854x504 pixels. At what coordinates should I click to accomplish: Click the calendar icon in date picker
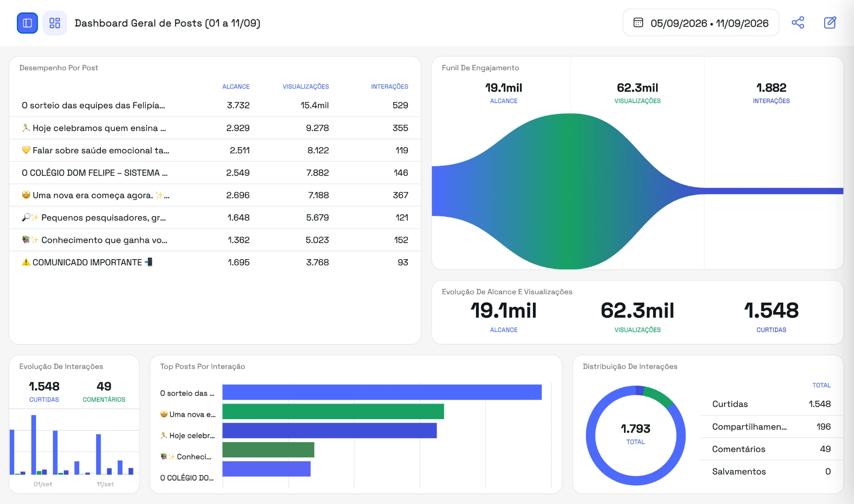[638, 23]
